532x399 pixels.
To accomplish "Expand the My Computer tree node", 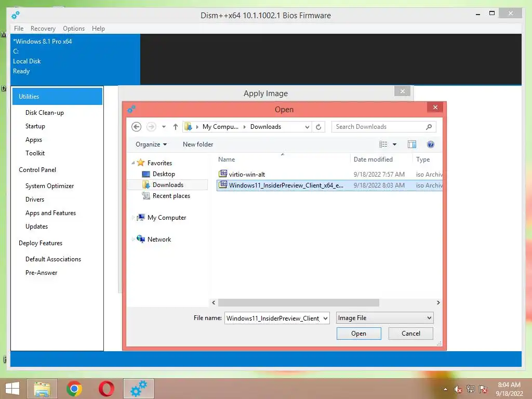I will (x=133, y=218).
